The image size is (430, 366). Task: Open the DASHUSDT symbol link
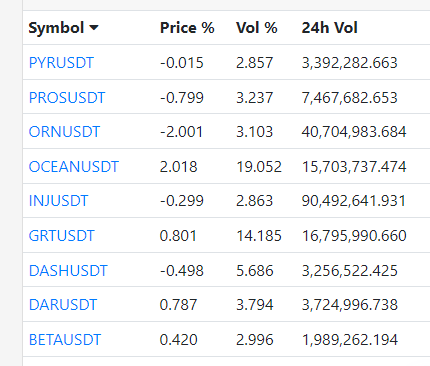coord(68,271)
